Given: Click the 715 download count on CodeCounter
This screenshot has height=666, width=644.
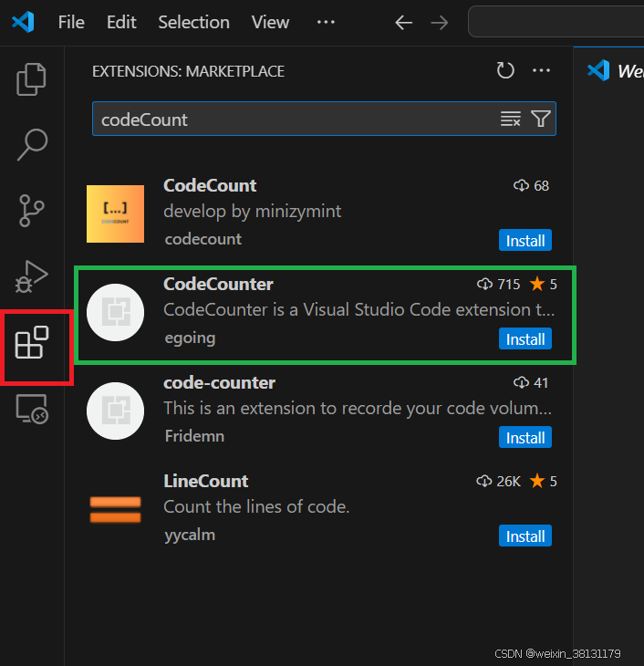Looking at the screenshot, I should [x=499, y=284].
